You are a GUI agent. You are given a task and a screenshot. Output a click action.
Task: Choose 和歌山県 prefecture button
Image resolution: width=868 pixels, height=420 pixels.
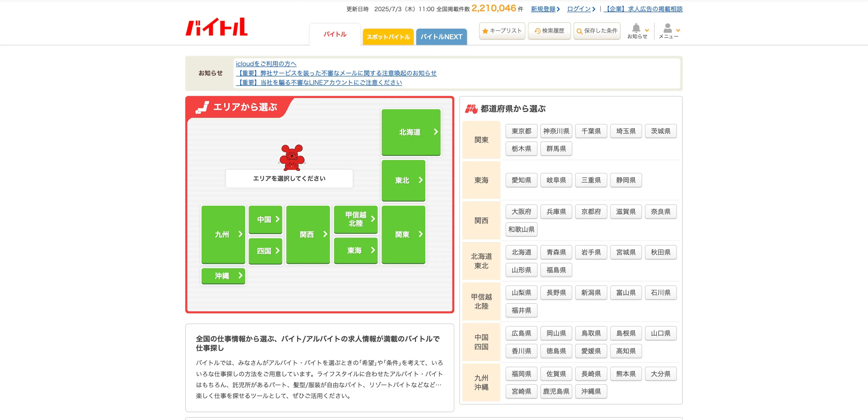tap(521, 229)
